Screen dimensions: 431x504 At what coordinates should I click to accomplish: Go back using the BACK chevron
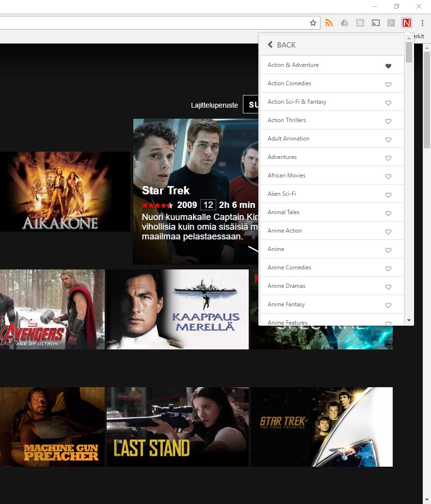(270, 45)
